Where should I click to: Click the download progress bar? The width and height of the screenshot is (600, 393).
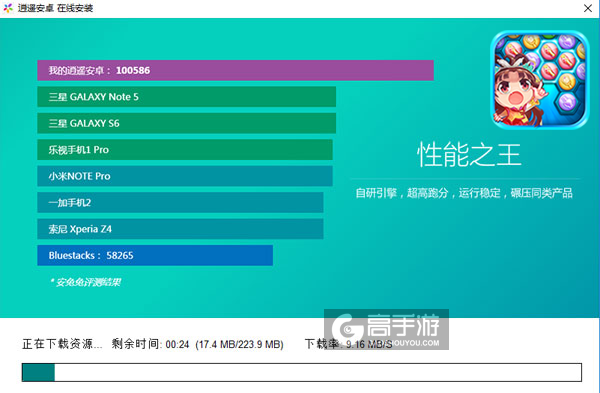click(302, 372)
